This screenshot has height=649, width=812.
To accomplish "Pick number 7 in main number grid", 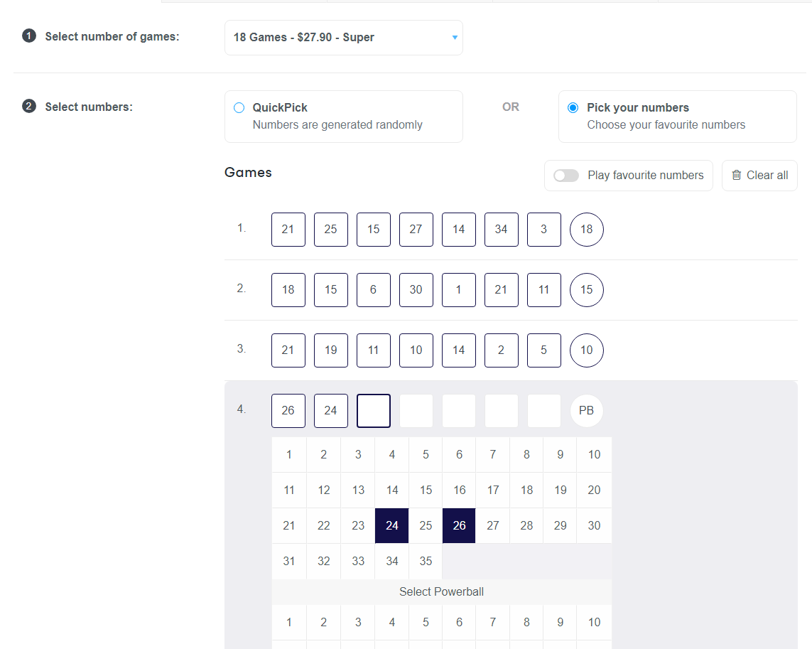I will tap(492, 455).
